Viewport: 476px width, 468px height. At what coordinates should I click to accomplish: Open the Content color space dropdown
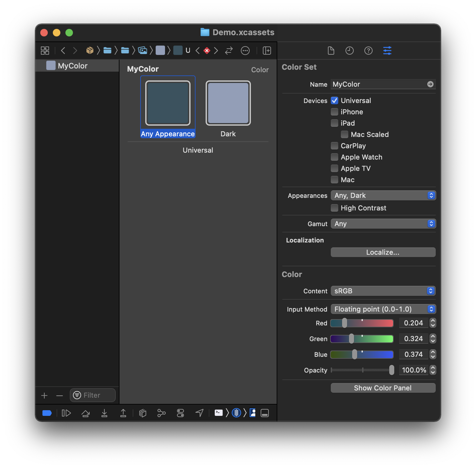click(x=383, y=291)
